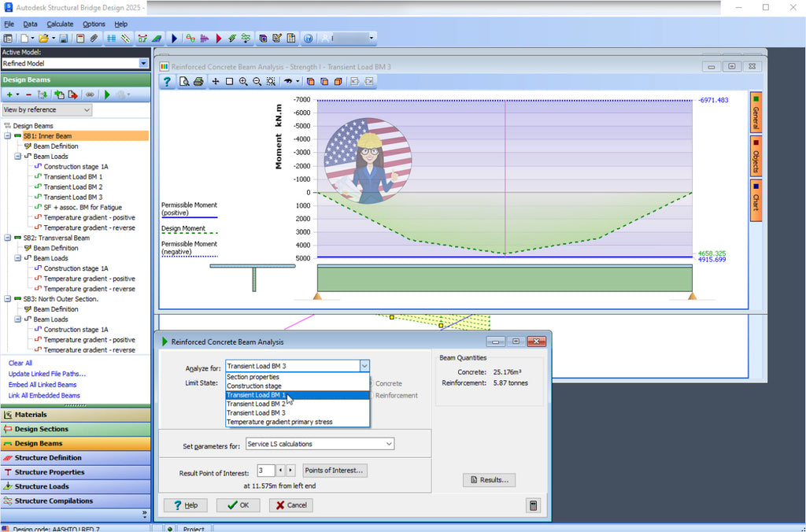Click the Pan tool in the chart toolbar

coord(216,81)
